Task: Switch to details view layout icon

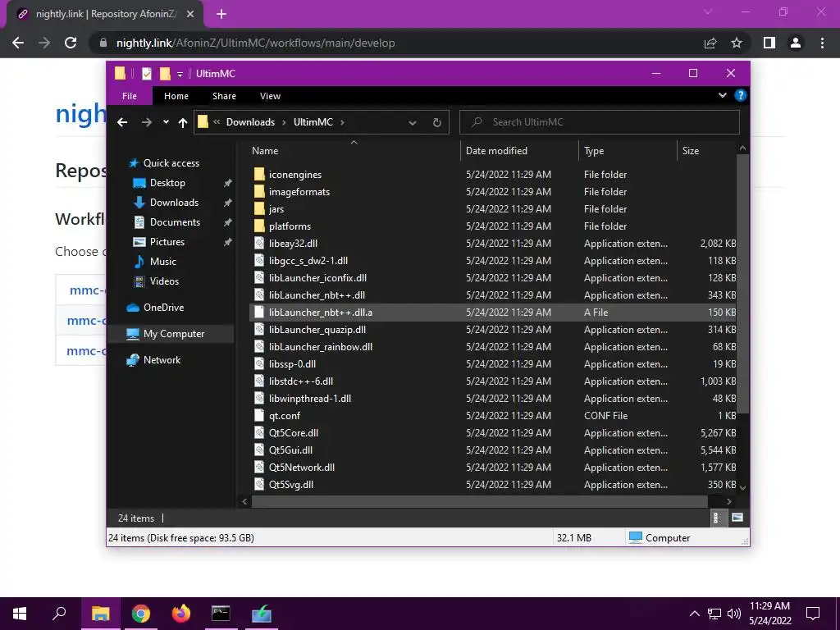Action: coord(717,518)
